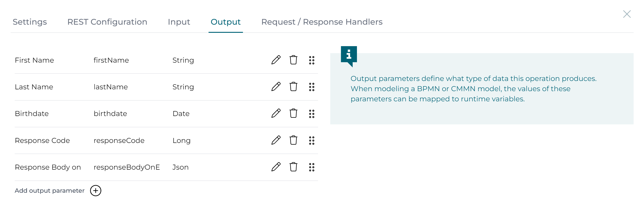
Task: Remove the Birthdate parameter with trash icon
Action: pos(293,114)
